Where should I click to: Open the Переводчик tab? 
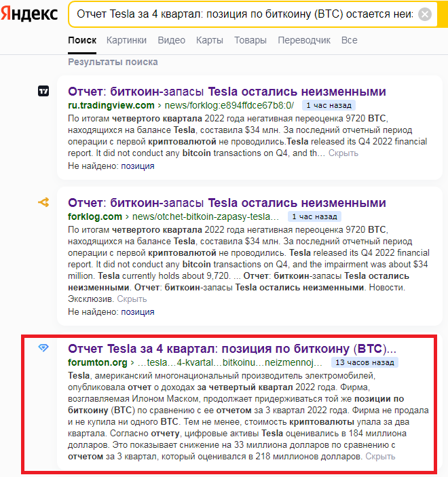point(304,40)
